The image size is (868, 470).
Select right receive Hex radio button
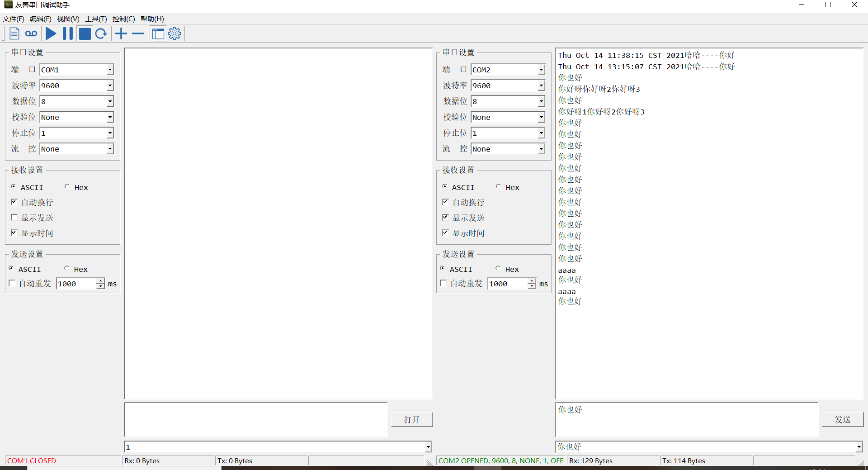coord(498,186)
